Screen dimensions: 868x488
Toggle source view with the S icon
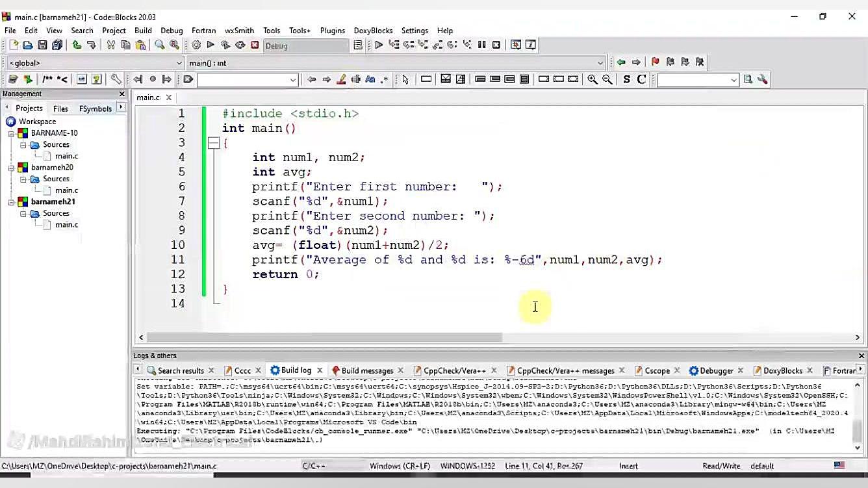click(626, 79)
